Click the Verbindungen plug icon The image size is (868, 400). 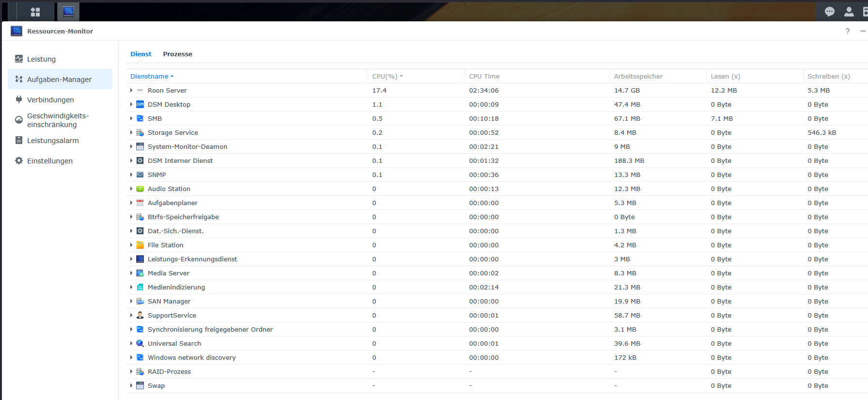pos(19,99)
